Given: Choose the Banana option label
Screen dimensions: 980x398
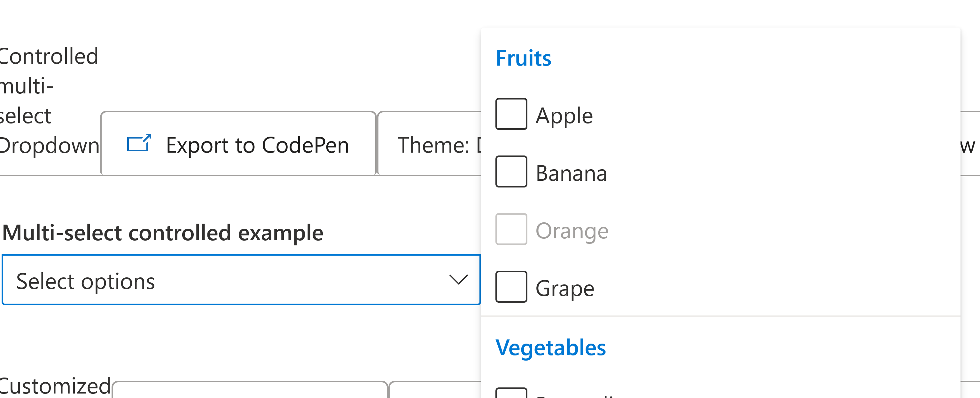Looking at the screenshot, I should click(571, 173).
